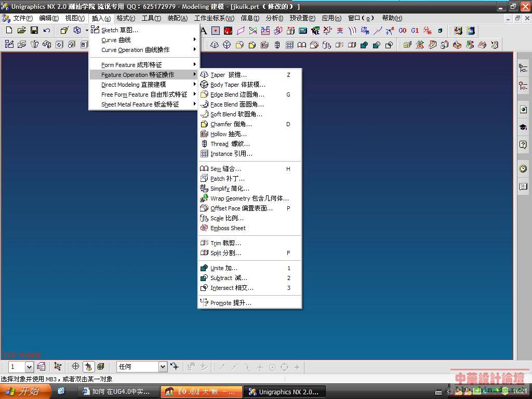Switch to '如何 在UG4.0中实...' taskbar window
The height and width of the screenshot is (399, 532).
[119, 392]
